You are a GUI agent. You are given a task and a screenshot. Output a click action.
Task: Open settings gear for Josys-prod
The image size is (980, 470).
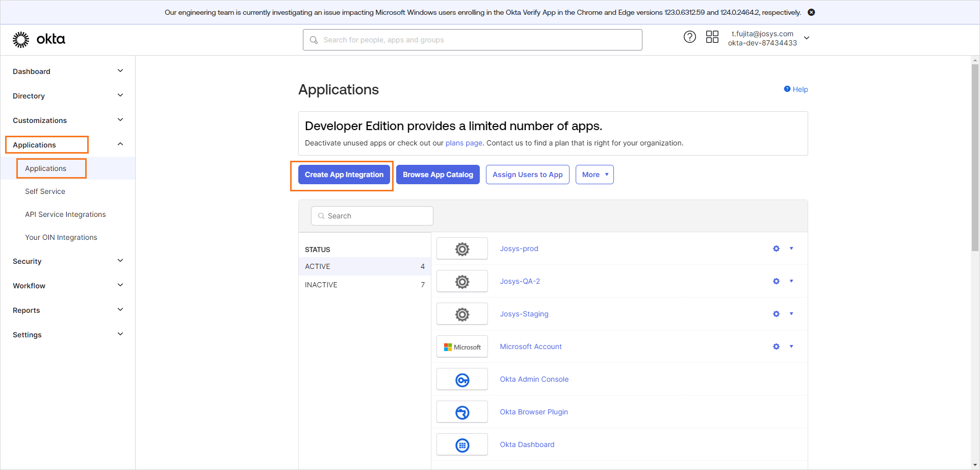tap(776, 249)
